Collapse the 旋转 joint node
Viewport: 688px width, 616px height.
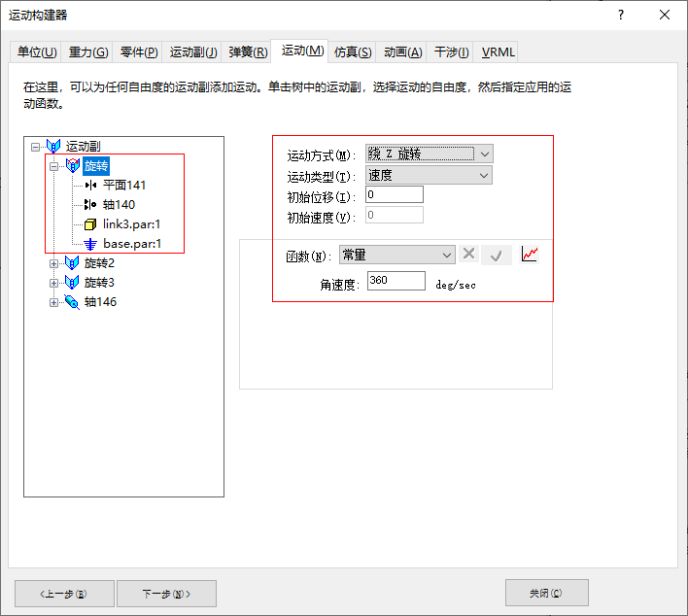click(x=54, y=166)
